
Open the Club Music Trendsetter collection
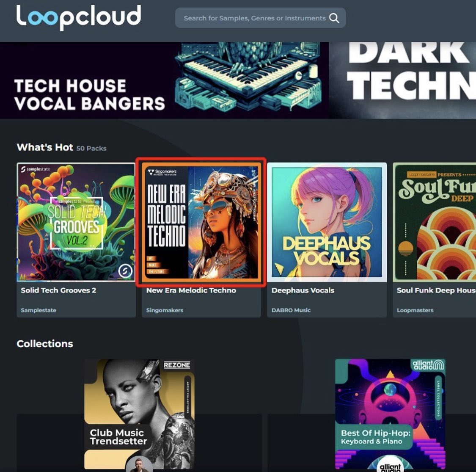[x=139, y=414]
